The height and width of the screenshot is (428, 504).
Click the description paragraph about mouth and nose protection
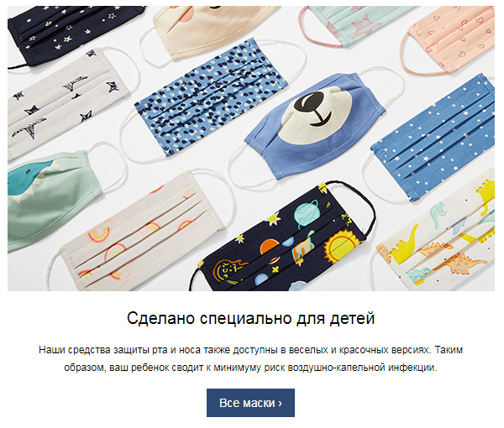tap(250, 358)
